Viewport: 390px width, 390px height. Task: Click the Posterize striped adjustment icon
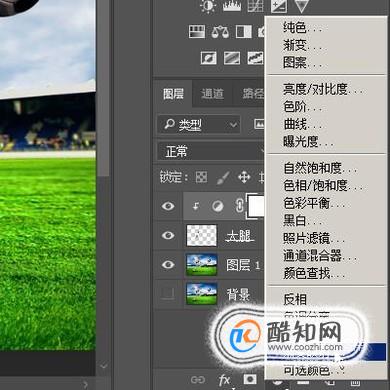pos(232,58)
